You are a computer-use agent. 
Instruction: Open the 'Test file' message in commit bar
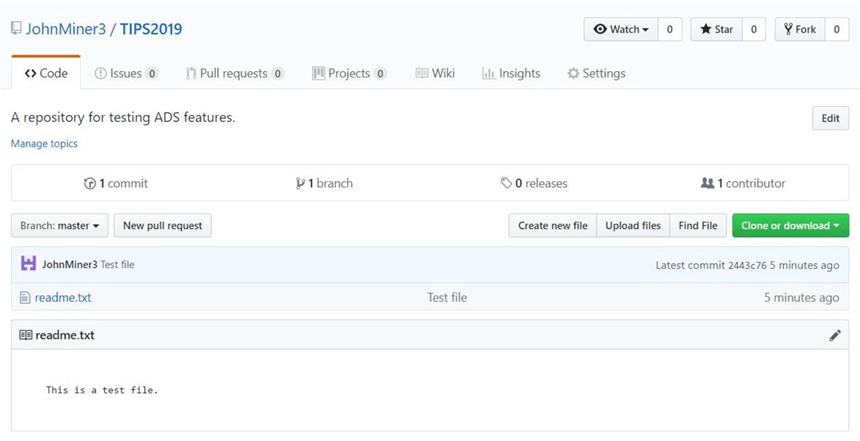(x=117, y=264)
